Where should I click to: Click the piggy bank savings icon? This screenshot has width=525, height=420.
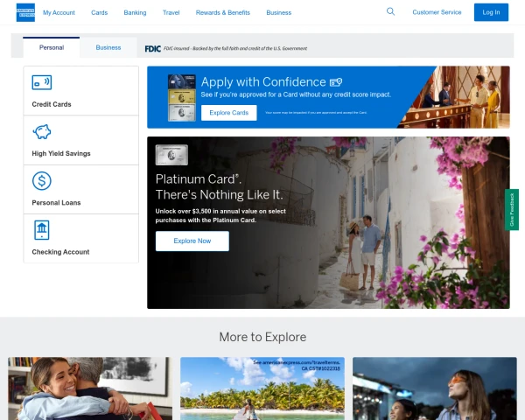[x=42, y=131]
